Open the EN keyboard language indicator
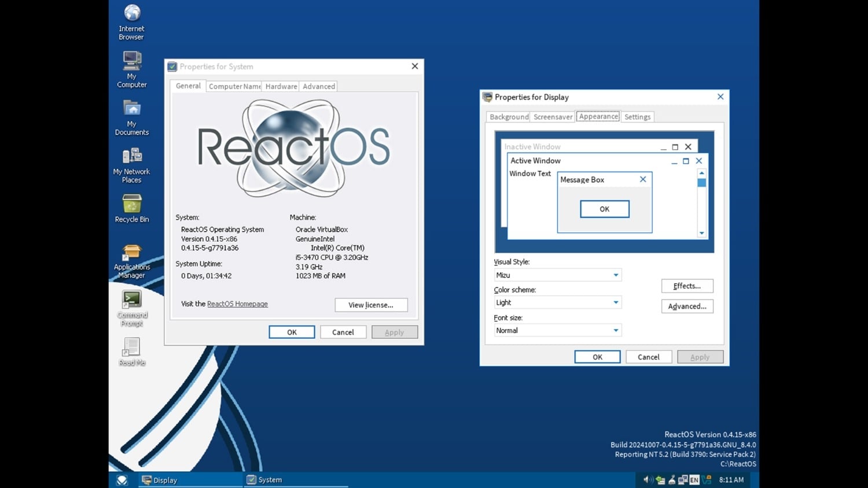This screenshot has height=488, width=868. pos(694,480)
